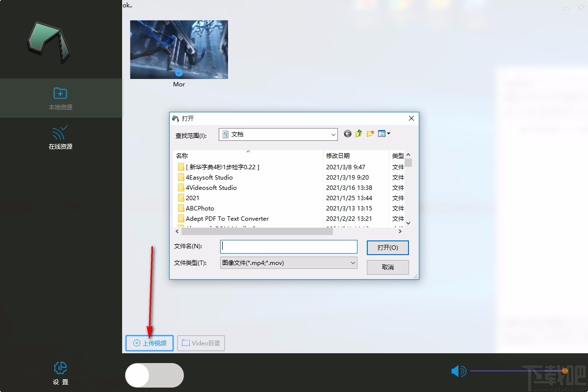
Task: Click the speaker icon to mute volume
Action: point(458,371)
